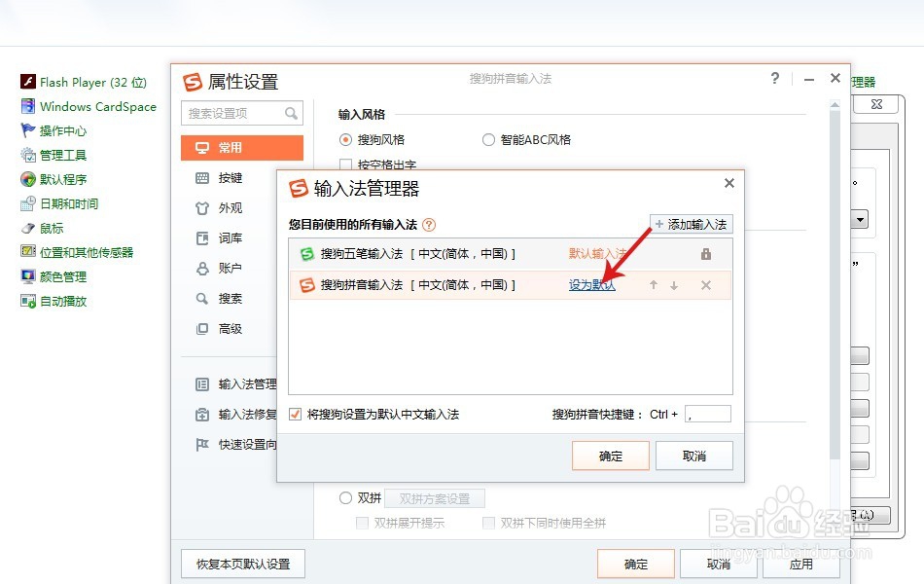
Task: Remove 搜狗拼音输入法 with the X icon
Action: coord(706,285)
